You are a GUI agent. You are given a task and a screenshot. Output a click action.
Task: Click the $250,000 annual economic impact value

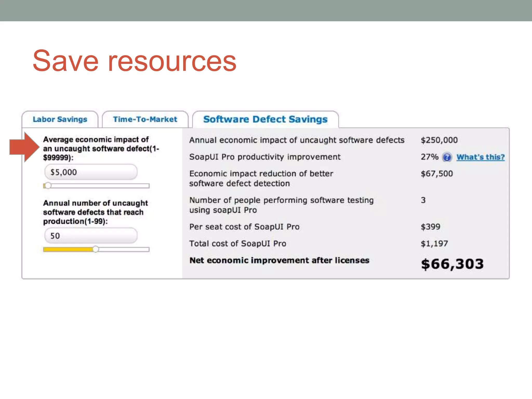pos(439,140)
